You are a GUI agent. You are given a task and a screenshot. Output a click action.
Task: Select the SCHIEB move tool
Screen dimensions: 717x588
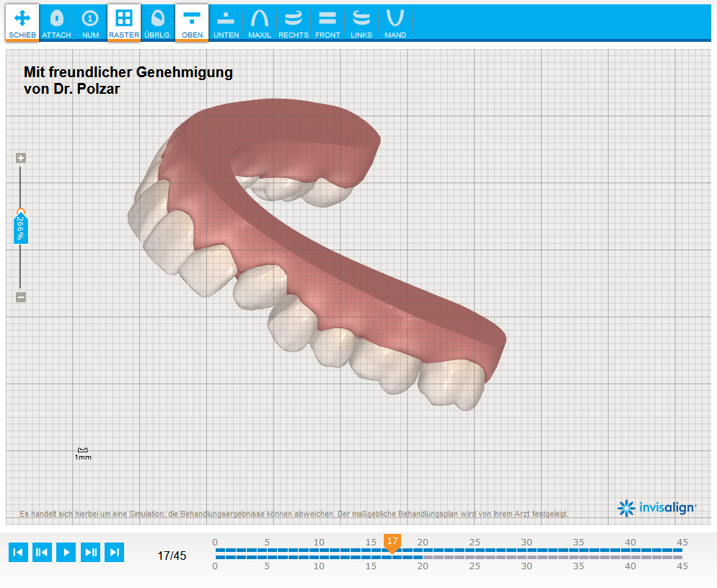pos(22,22)
